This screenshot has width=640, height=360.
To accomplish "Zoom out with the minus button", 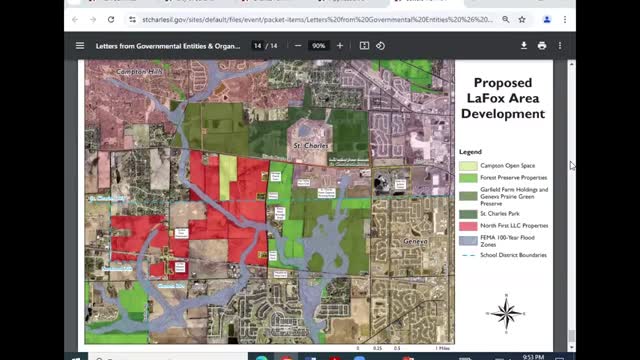I will click(x=298, y=46).
